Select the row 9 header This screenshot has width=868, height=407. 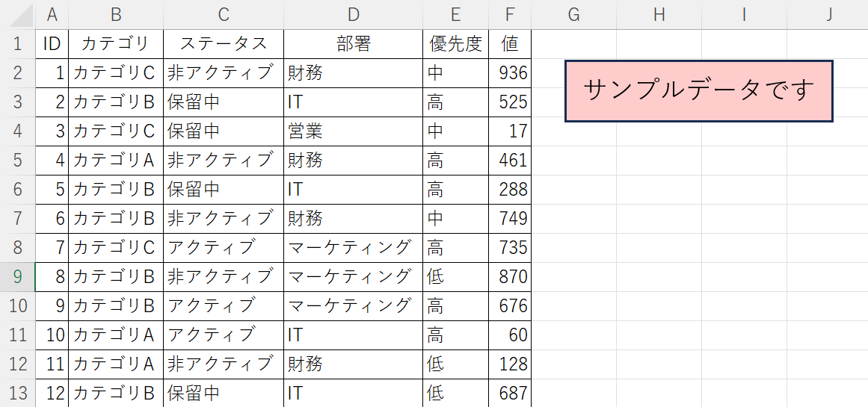[17, 277]
